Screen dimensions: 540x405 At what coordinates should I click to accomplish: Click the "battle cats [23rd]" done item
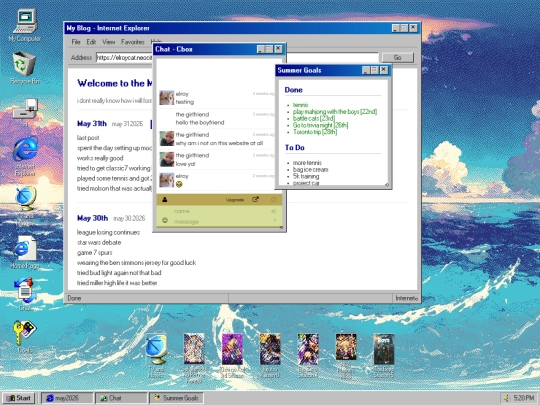[314, 118]
